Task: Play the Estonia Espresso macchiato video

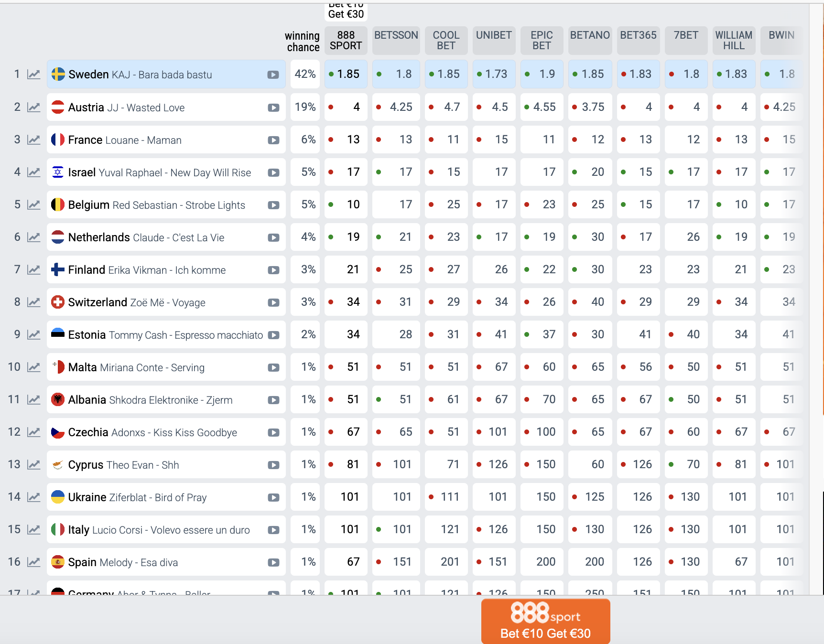Action: point(273,335)
